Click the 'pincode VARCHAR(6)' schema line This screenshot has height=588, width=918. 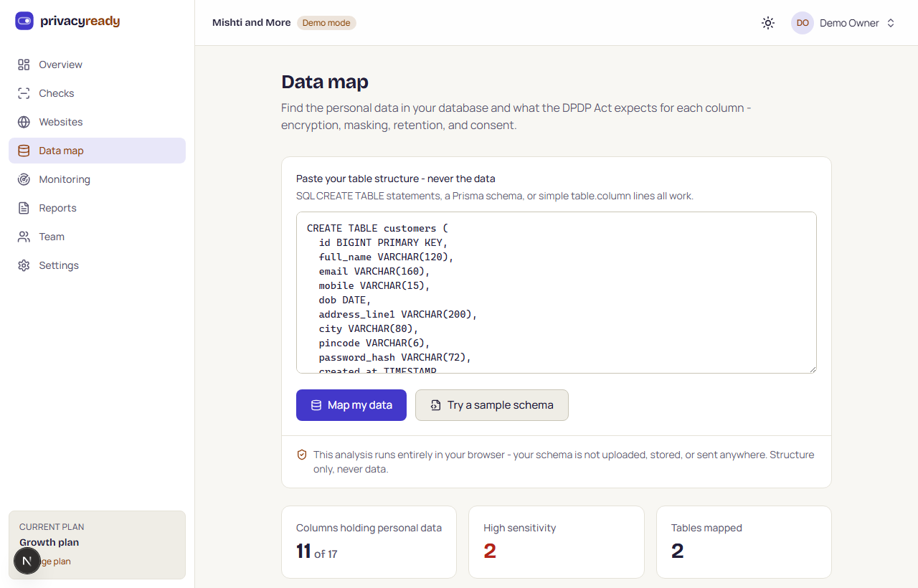point(374,343)
